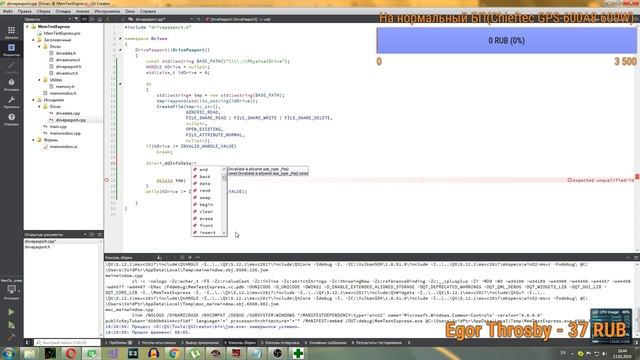This screenshot has height=360, width=640.
Task: Select mainwindow.ui in the Forms folder
Action: (64, 147)
